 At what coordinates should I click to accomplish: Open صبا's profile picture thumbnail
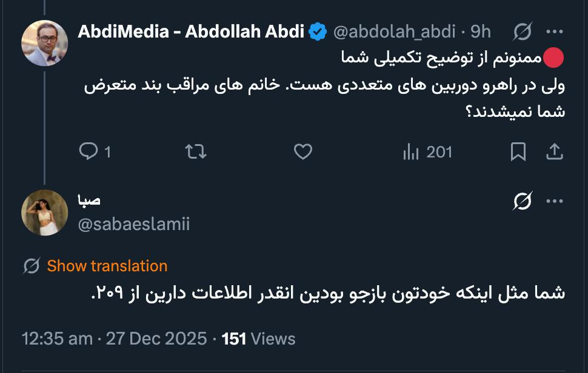44,211
